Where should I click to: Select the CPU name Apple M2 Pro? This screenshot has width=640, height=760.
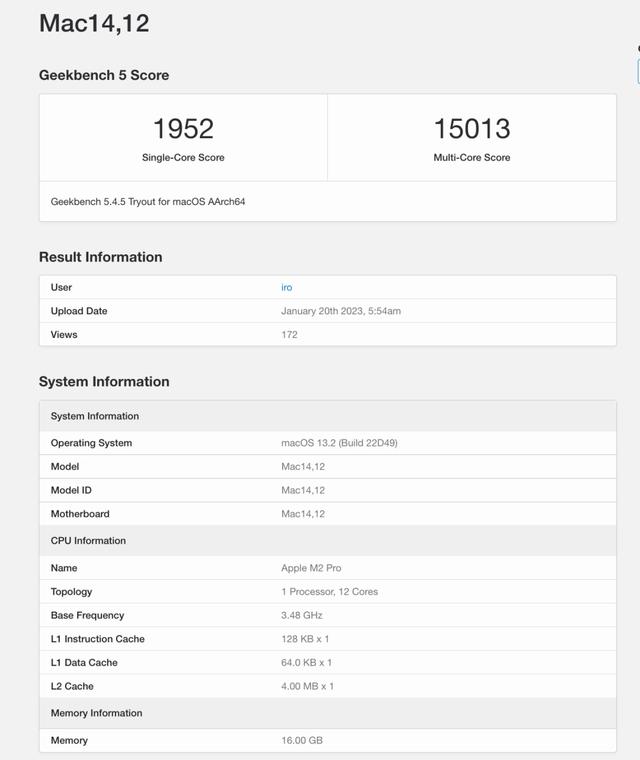(x=311, y=568)
